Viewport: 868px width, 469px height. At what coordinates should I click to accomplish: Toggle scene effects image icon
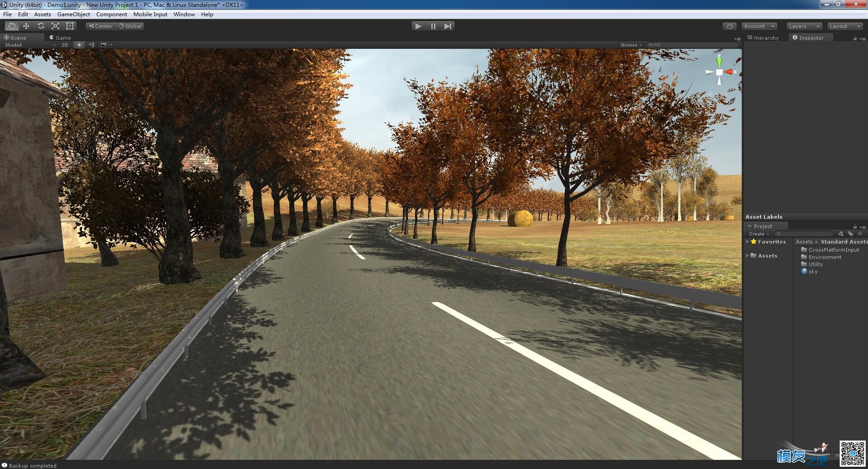click(104, 45)
